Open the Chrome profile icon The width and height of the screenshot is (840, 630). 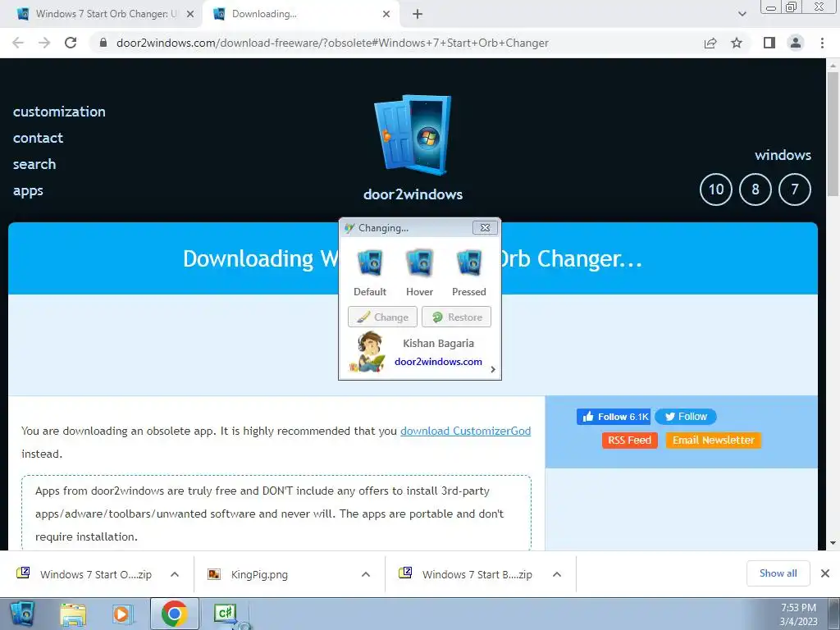click(x=796, y=43)
